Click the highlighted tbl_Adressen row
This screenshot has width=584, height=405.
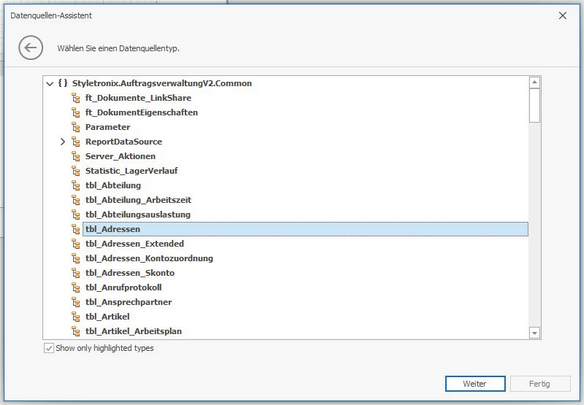pos(305,229)
